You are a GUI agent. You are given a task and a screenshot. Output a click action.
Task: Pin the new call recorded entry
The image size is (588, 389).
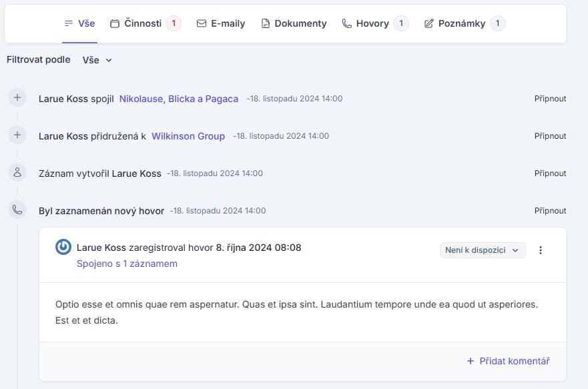(550, 211)
